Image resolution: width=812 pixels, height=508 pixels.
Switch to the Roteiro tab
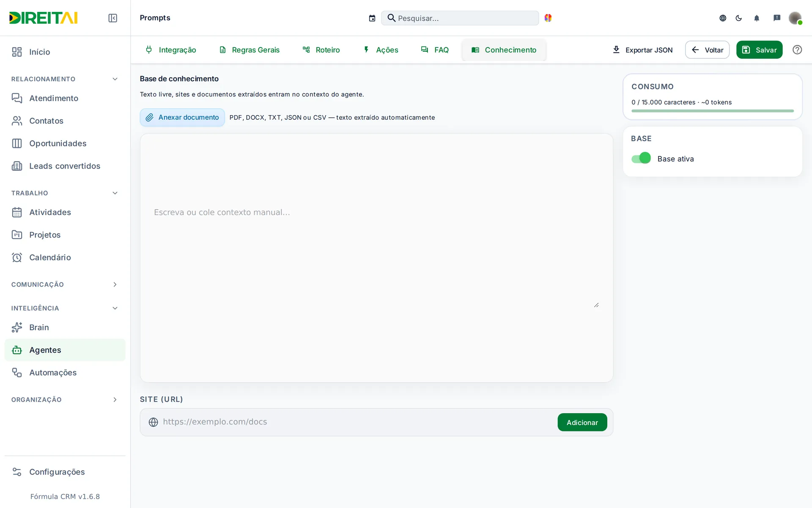(x=321, y=50)
